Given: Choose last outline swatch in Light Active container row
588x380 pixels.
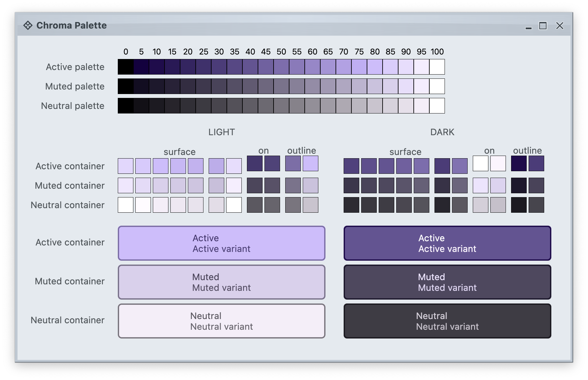Looking at the screenshot, I should (311, 163).
